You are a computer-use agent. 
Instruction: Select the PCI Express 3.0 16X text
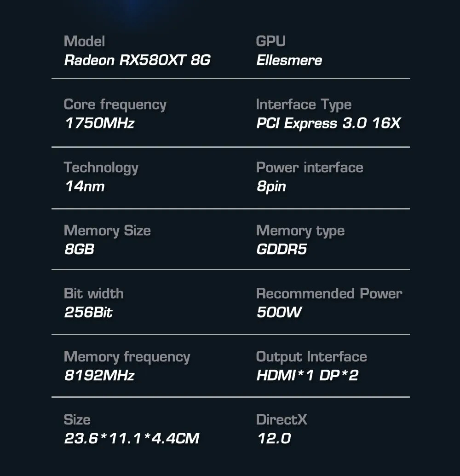click(328, 123)
